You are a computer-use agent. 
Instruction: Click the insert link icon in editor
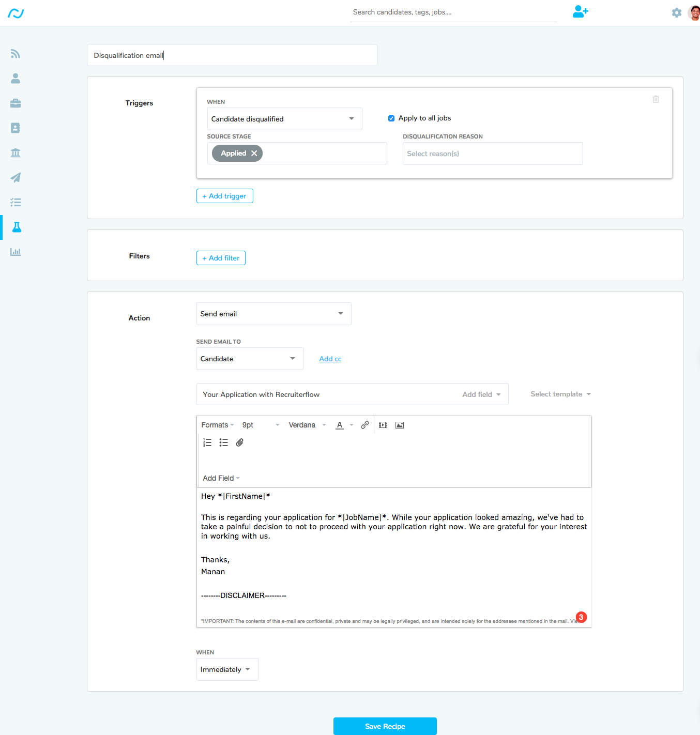click(365, 425)
